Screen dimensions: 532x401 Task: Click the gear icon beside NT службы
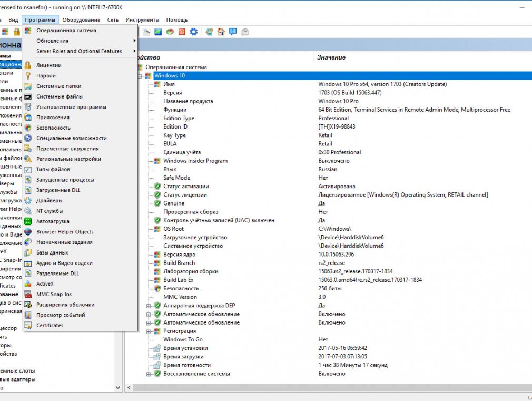click(x=28, y=211)
